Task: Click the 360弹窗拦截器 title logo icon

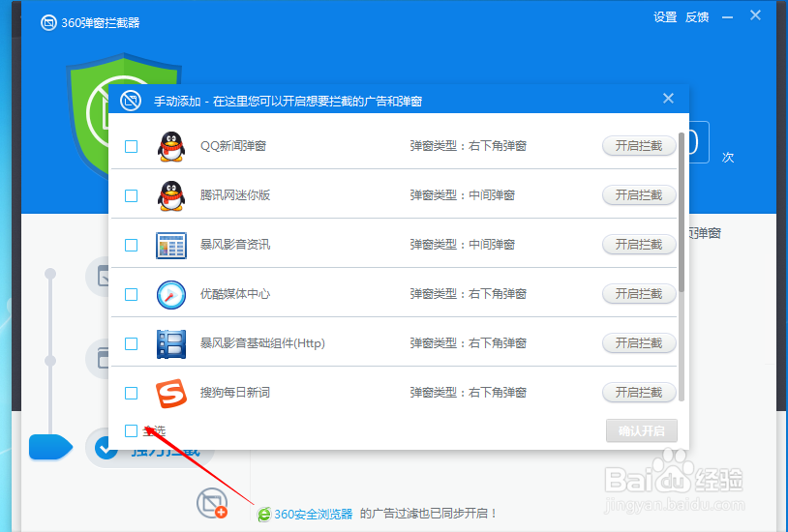Action: point(48,22)
